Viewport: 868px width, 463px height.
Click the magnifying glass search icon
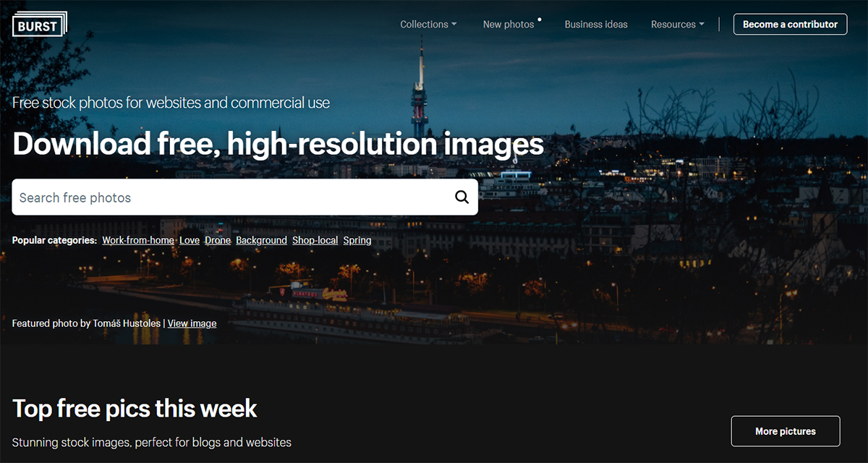click(x=461, y=197)
